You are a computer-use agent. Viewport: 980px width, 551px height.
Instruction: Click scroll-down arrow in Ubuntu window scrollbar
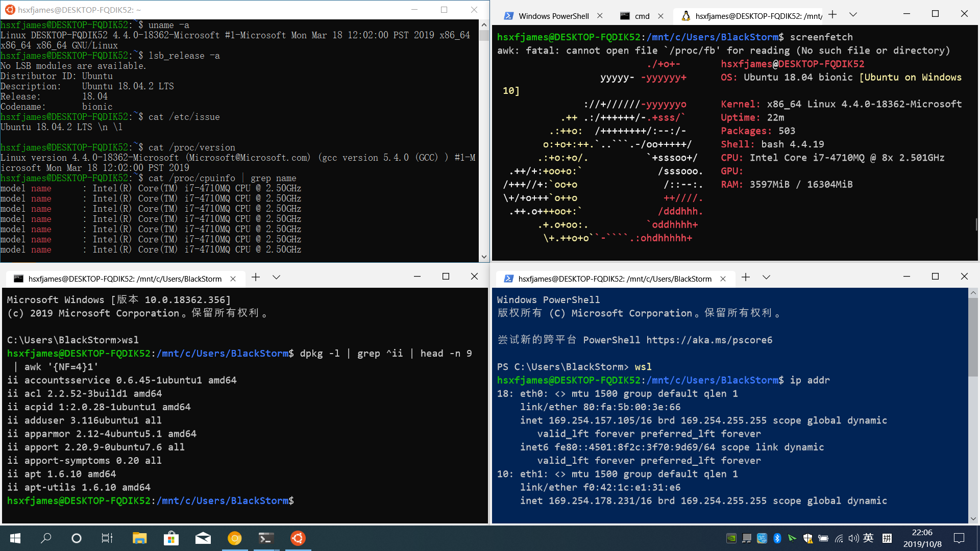[484, 257]
